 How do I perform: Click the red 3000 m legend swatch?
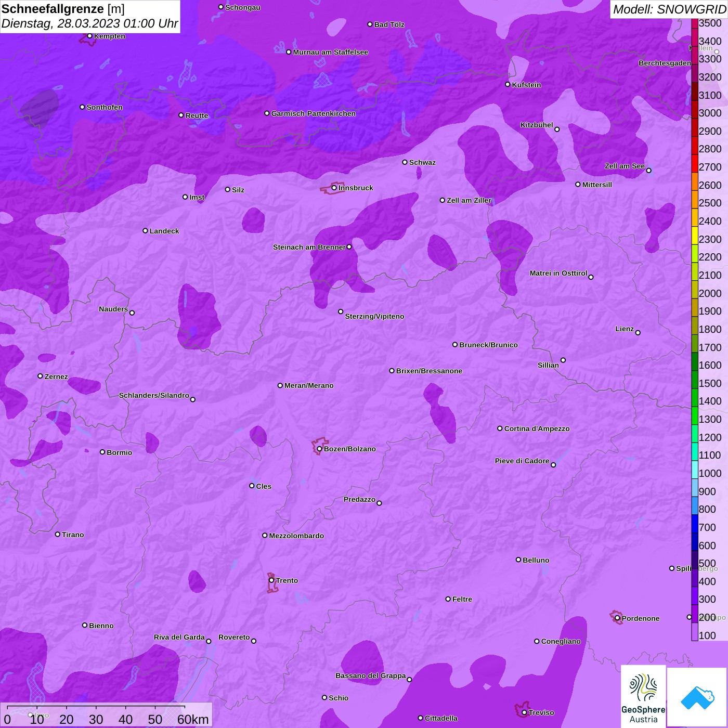coord(695,109)
